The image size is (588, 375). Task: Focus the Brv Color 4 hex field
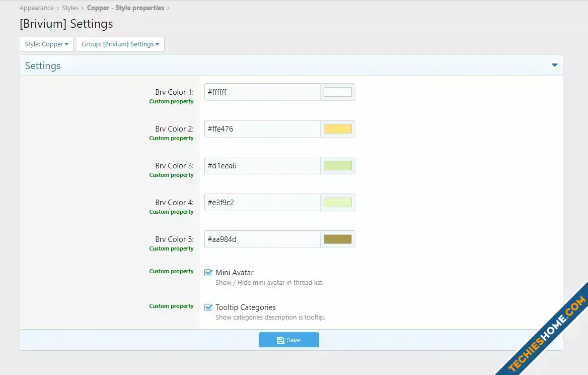pyautogui.click(x=262, y=202)
